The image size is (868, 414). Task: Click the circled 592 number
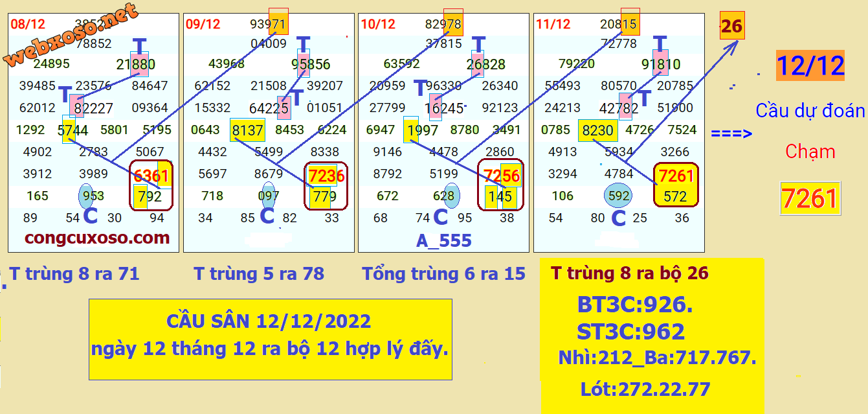click(619, 196)
